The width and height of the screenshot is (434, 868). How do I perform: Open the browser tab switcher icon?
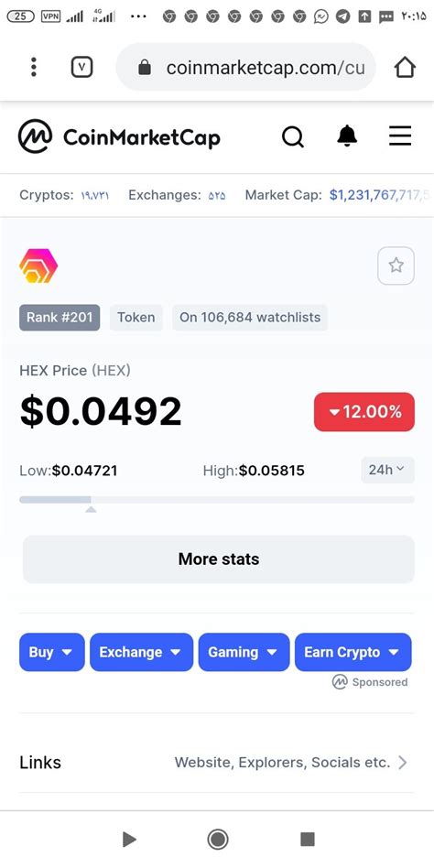(x=81, y=67)
